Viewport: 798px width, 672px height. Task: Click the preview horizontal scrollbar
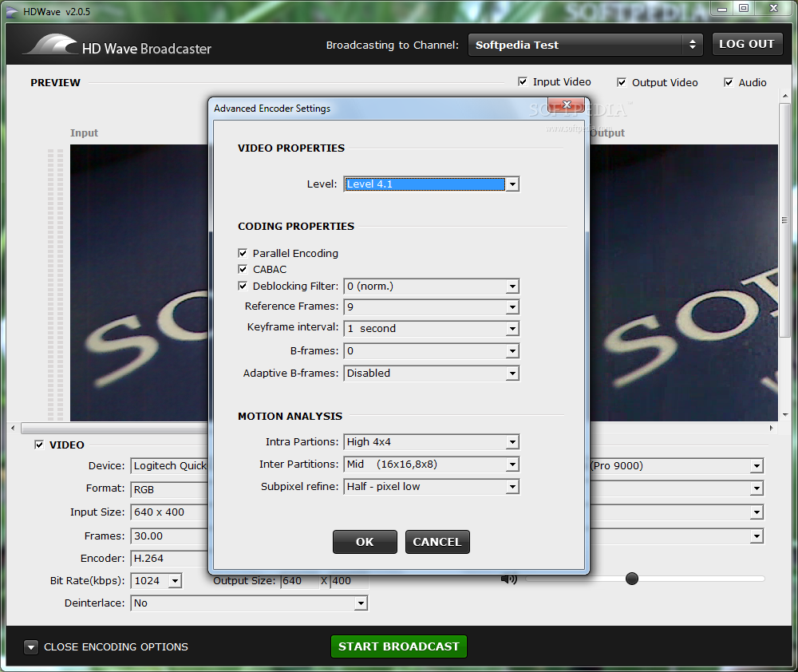pyautogui.click(x=114, y=429)
